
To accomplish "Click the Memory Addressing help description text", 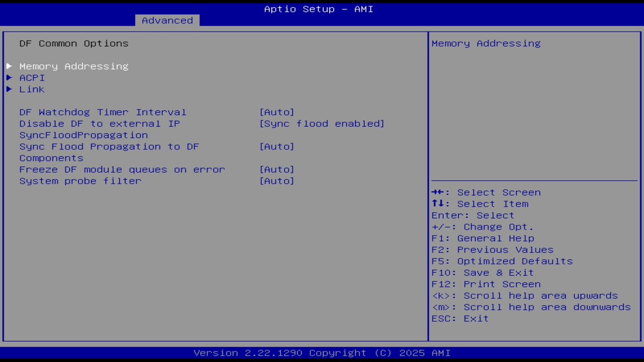I will point(486,43).
